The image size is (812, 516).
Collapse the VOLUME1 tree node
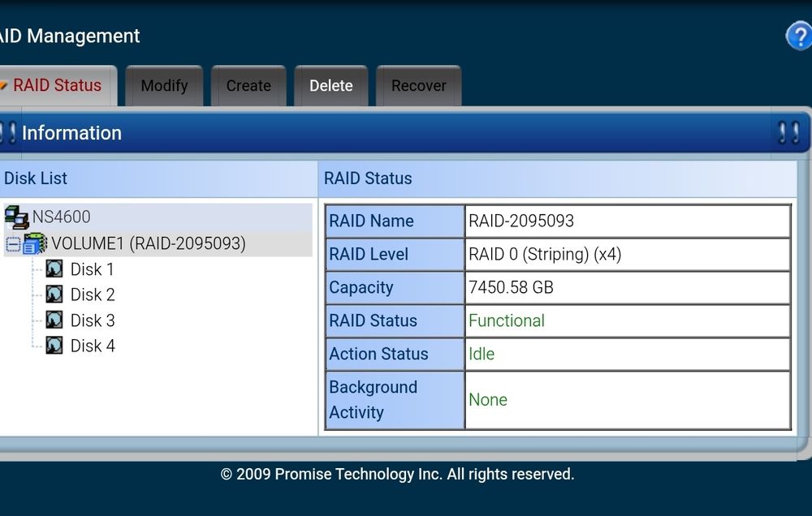tap(13, 244)
